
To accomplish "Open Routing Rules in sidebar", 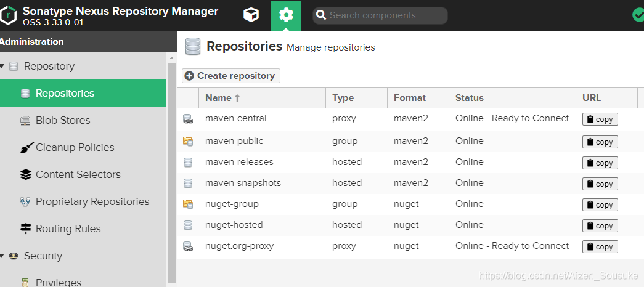I will pyautogui.click(x=68, y=228).
